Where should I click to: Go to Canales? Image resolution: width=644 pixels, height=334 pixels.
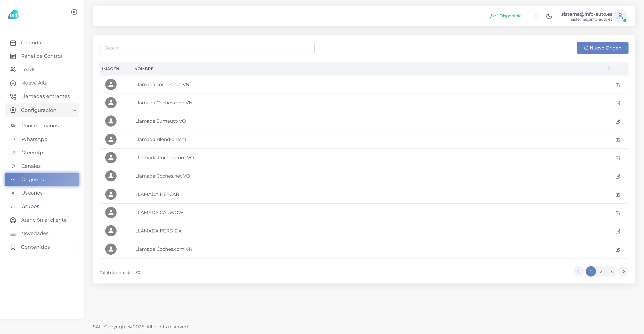pyautogui.click(x=42, y=166)
